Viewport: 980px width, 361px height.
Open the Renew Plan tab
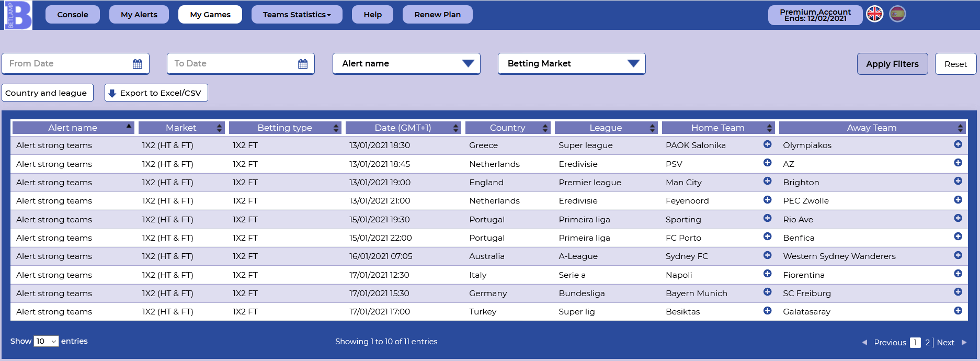pos(438,15)
